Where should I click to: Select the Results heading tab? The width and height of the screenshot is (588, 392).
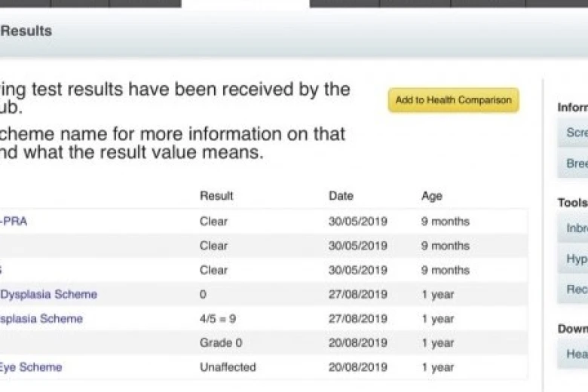[x=26, y=31]
